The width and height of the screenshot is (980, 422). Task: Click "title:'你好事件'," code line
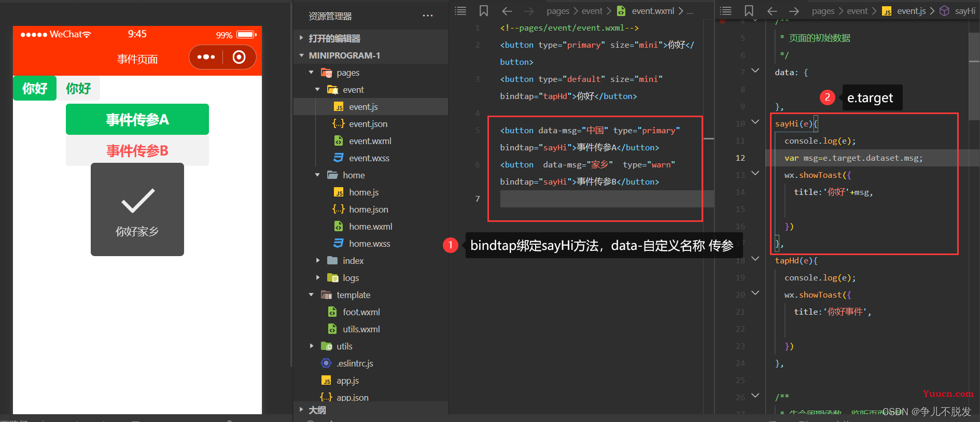[x=833, y=312]
